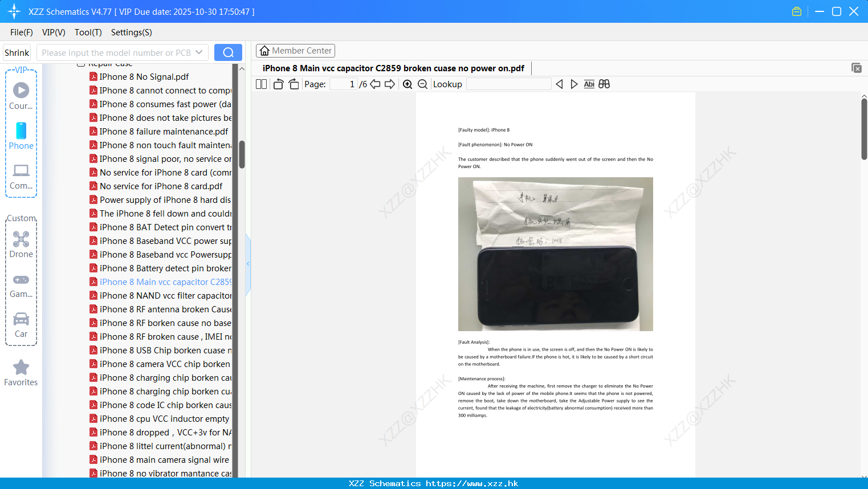Open the Drone category

(21, 244)
